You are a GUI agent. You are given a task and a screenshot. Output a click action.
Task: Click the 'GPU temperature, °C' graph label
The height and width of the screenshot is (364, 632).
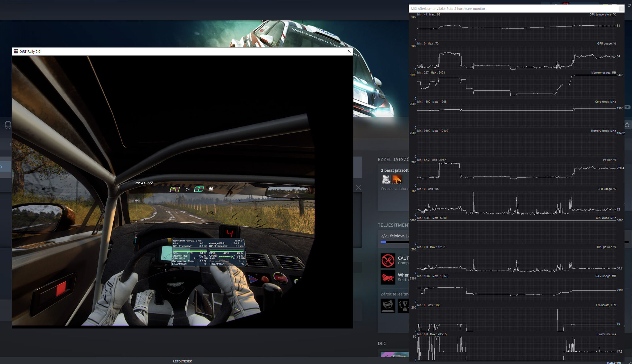(x=602, y=15)
